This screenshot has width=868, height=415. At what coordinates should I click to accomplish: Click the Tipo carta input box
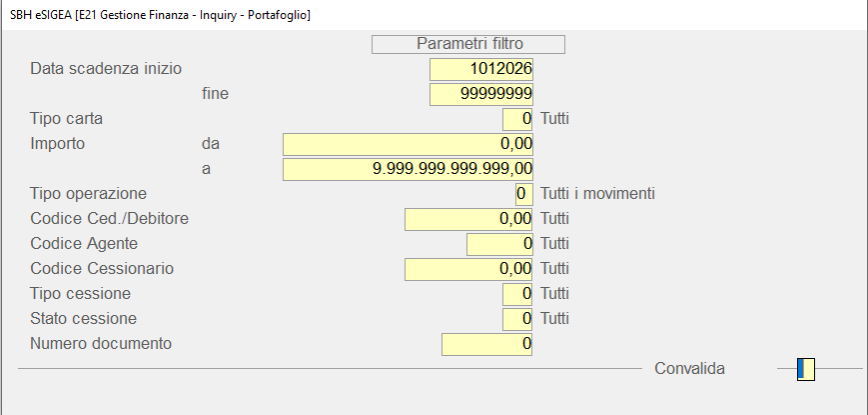pyautogui.click(x=518, y=119)
